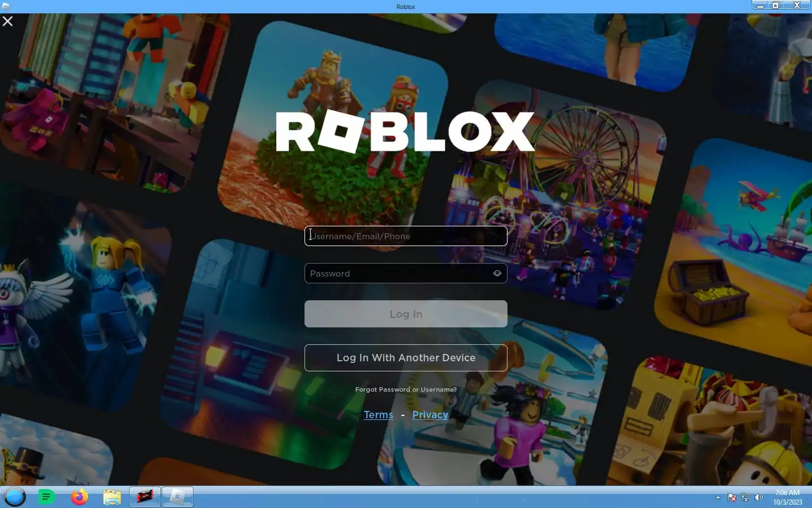Select the Roblox taskbar button
The height and width of the screenshot is (508, 812).
[x=178, y=497]
